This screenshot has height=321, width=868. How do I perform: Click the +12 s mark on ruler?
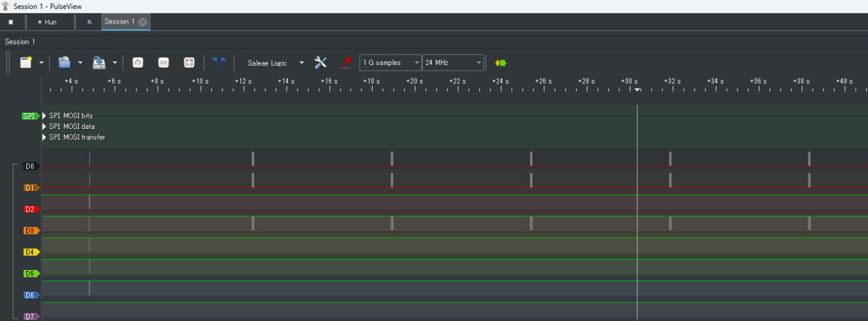pos(243,81)
